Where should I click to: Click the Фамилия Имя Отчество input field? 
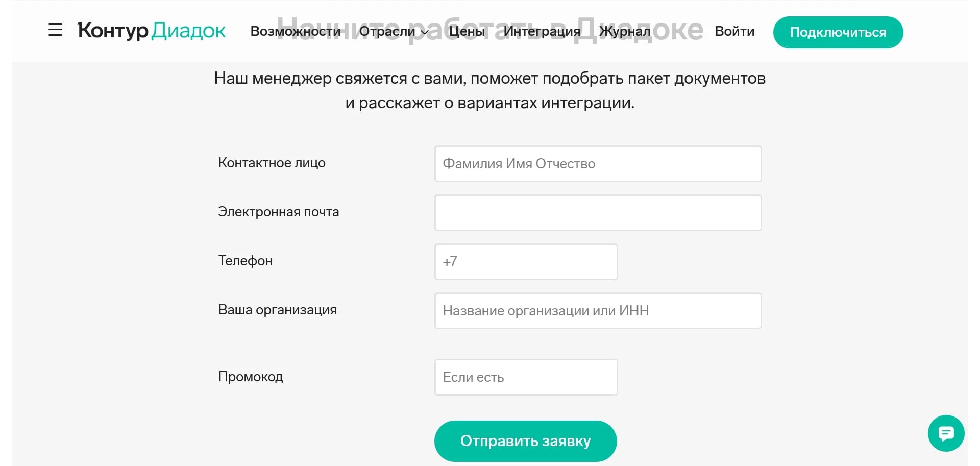click(x=597, y=163)
